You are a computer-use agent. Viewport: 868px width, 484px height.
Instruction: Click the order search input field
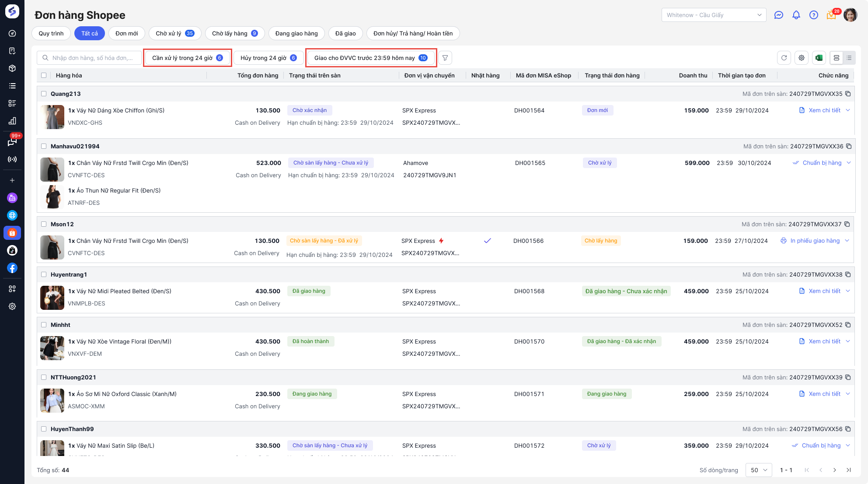(93, 58)
